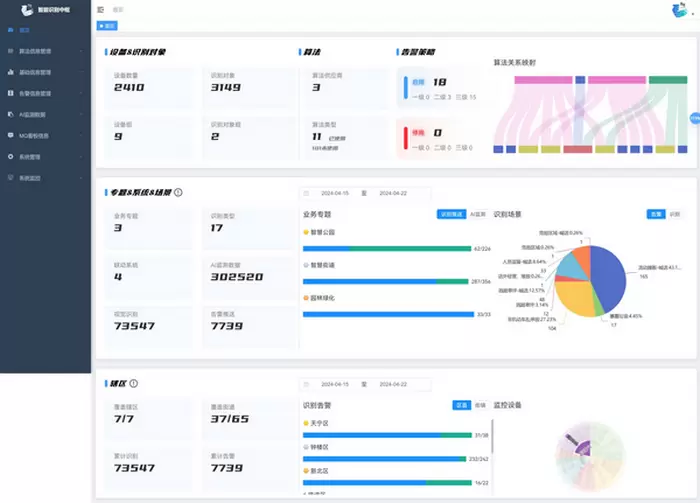
Task: Click the user avatar in top-right corner
Action: click(683, 11)
